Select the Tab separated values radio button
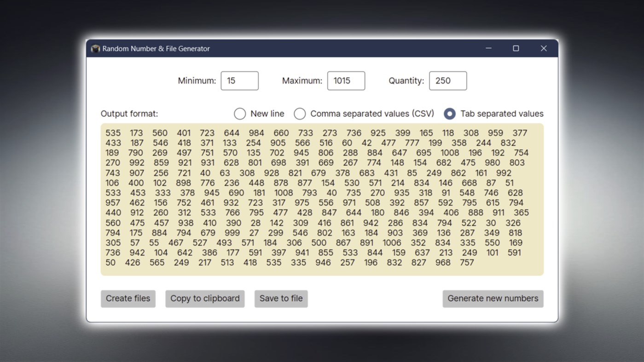Image resolution: width=644 pixels, height=362 pixels. 450,114
